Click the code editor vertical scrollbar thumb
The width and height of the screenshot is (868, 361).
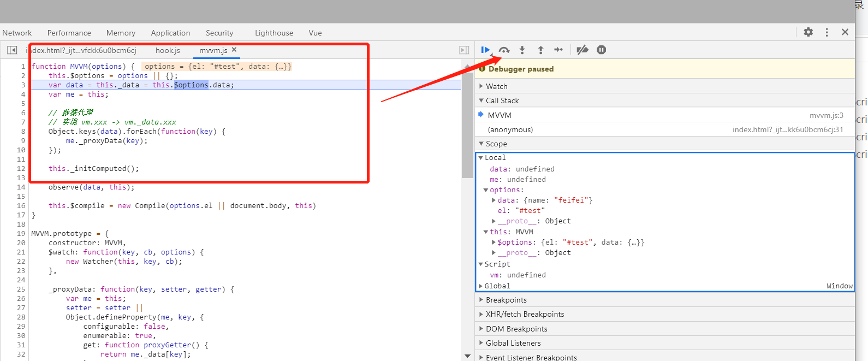click(467, 125)
